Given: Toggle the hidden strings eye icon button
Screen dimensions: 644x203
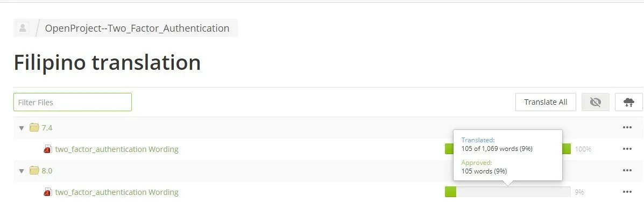Looking at the screenshot, I should coord(595,102).
